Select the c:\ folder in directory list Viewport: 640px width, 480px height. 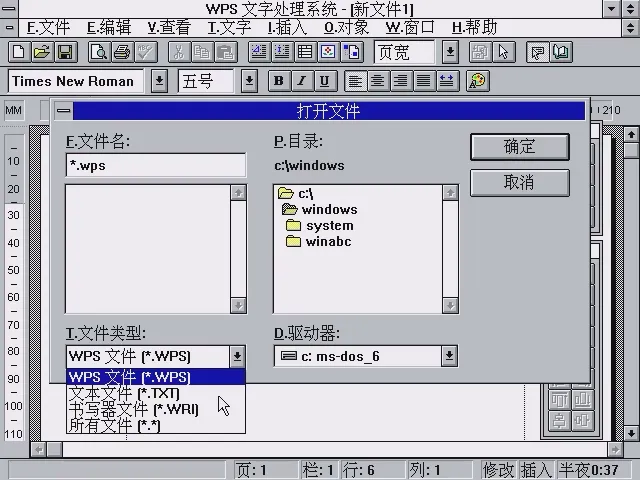(x=296, y=193)
